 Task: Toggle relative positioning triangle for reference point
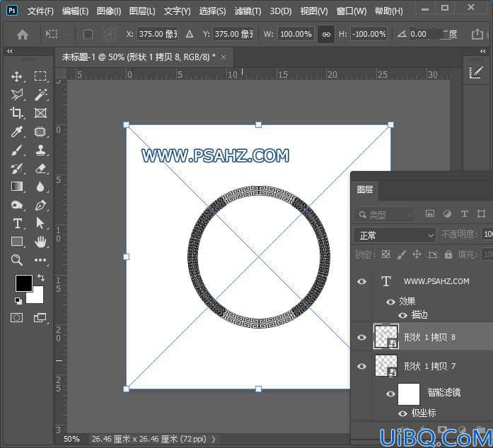(x=190, y=34)
